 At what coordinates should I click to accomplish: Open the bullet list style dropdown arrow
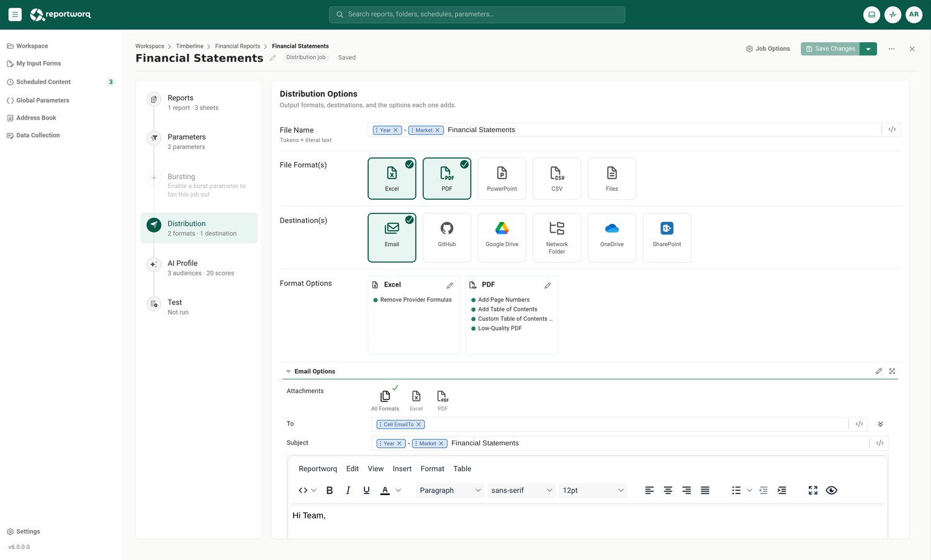(749, 491)
